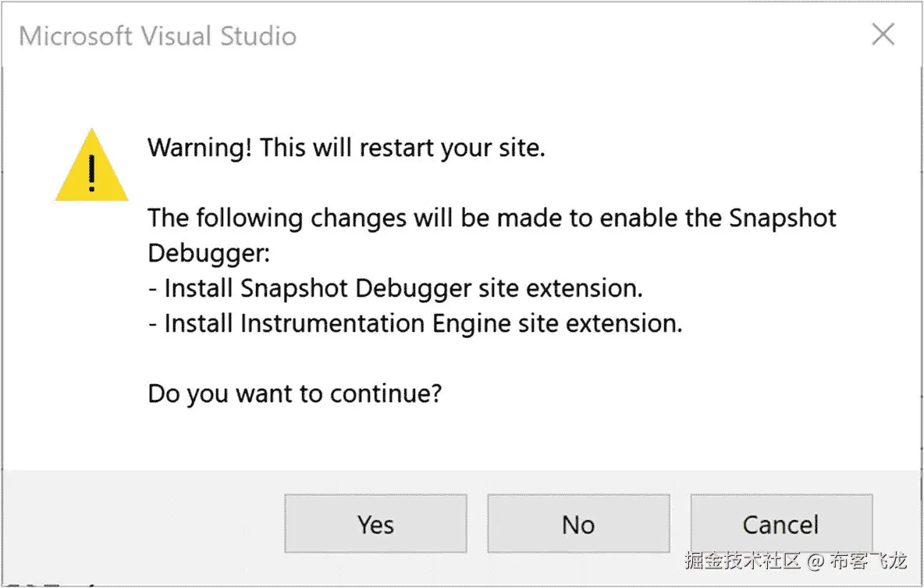
Task: Click the 掘金技术社区 watermark text
Action: coord(743,560)
